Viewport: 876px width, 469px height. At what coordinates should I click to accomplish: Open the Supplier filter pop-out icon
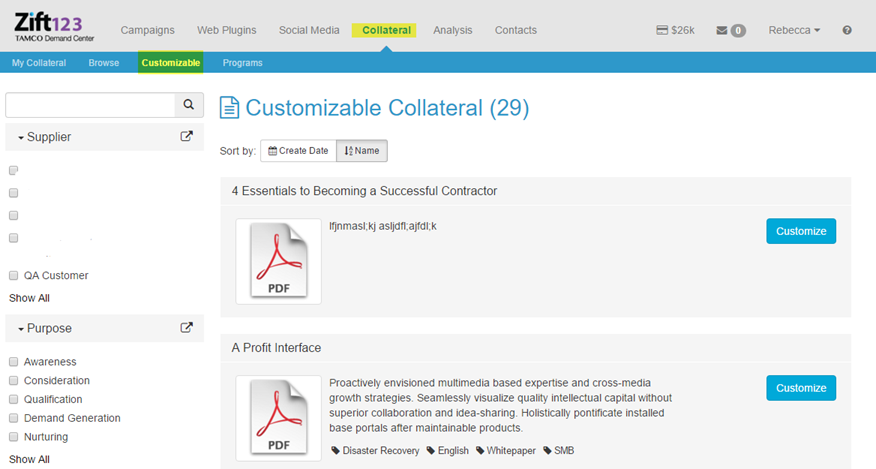pyautogui.click(x=186, y=136)
